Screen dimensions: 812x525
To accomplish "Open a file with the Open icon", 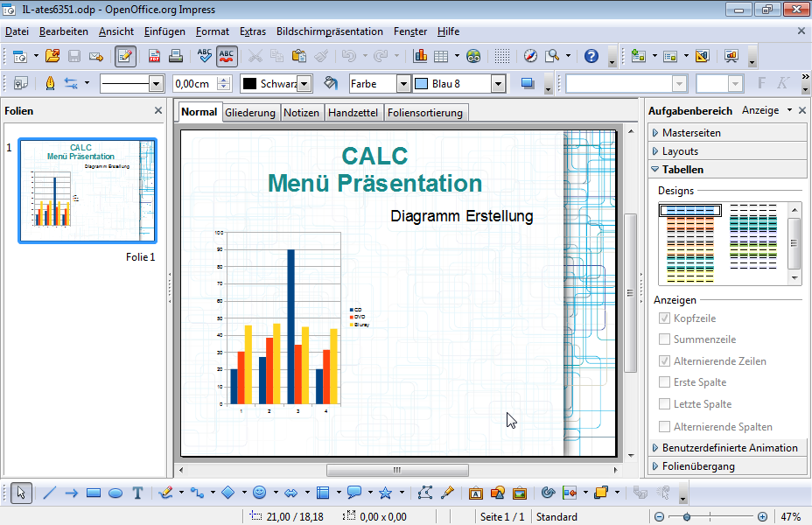I will pos(52,56).
